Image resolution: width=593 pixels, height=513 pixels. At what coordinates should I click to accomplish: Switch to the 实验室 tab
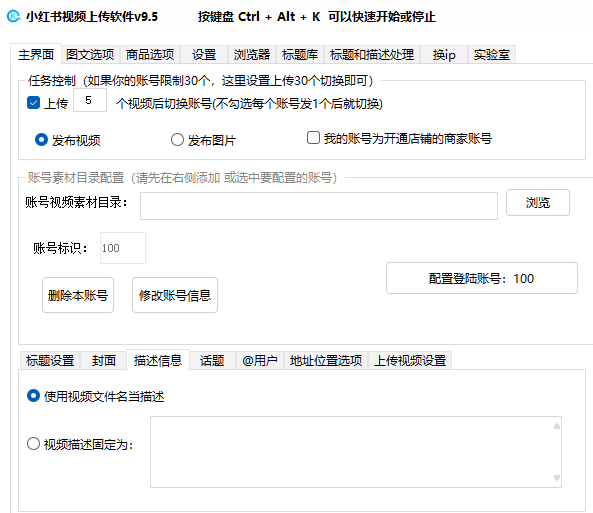click(x=492, y=54)
